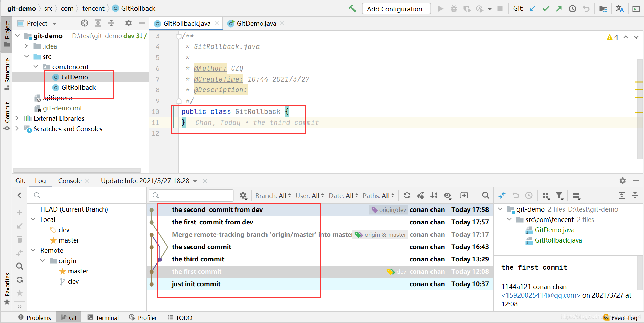Open Git Show History clock icon
Image resolution: width=644 pixels, height=323 pixels.
[572, 9]
